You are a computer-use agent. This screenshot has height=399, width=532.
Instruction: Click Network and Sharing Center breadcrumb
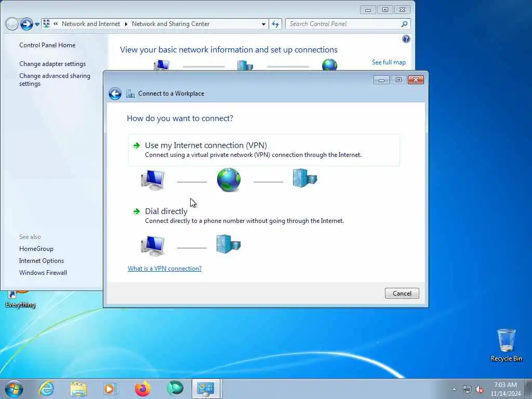[x=170, y=24]
